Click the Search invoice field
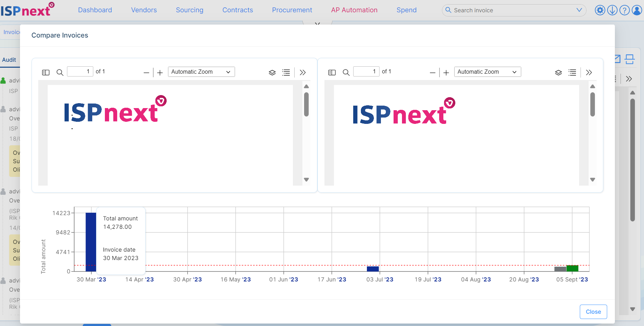 [x=514, y=10]
